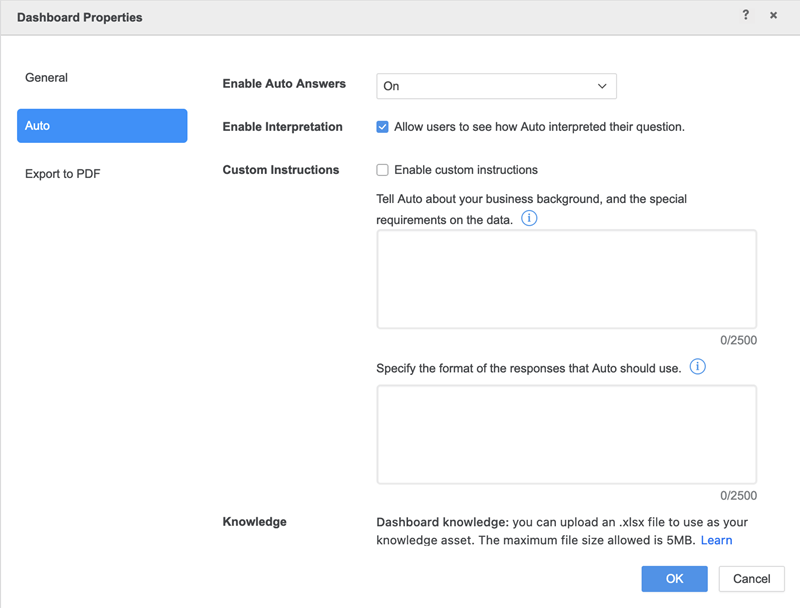
Task: Click the Dashboard Properties title bar text
Action: pyautogui.click(x=80, y=17)
